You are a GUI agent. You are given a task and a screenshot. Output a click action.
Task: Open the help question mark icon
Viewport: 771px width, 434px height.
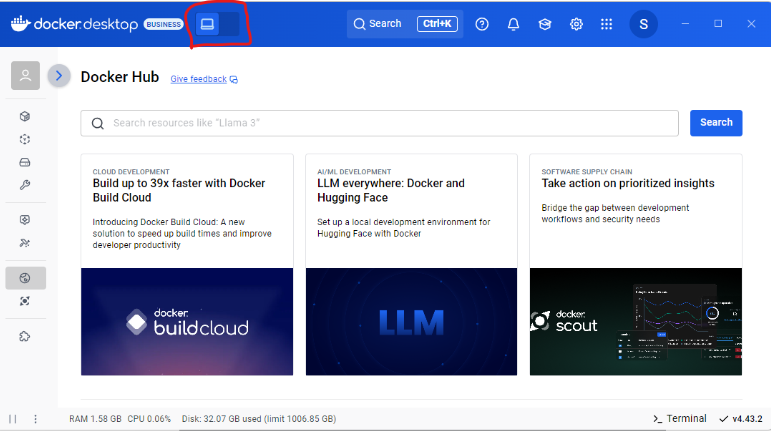[x=482, y=24]
